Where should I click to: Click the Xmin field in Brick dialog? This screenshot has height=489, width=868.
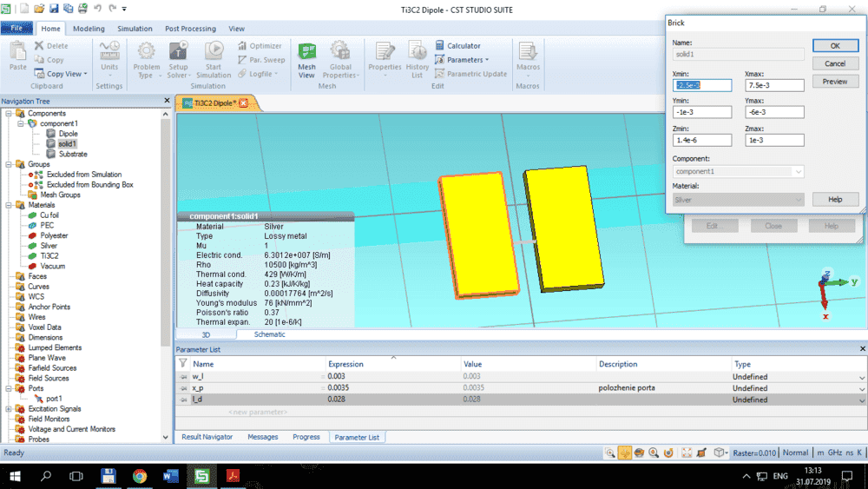702,85
